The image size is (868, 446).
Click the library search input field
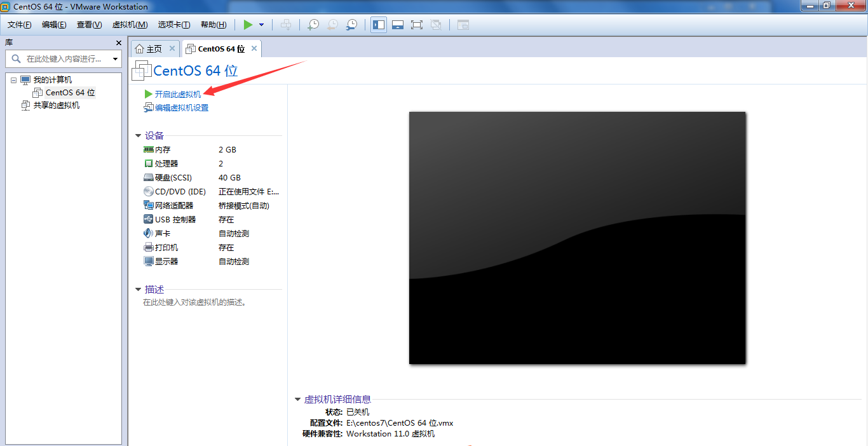63,58
